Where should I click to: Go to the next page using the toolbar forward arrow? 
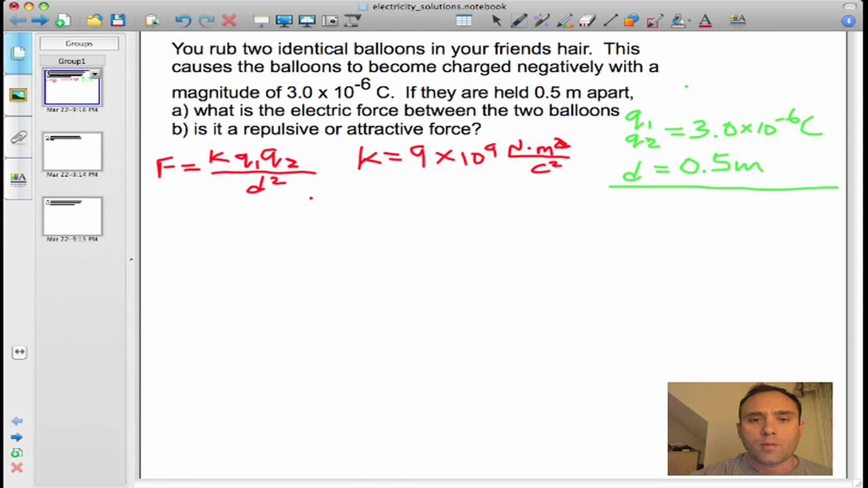[x=39, y=20]
